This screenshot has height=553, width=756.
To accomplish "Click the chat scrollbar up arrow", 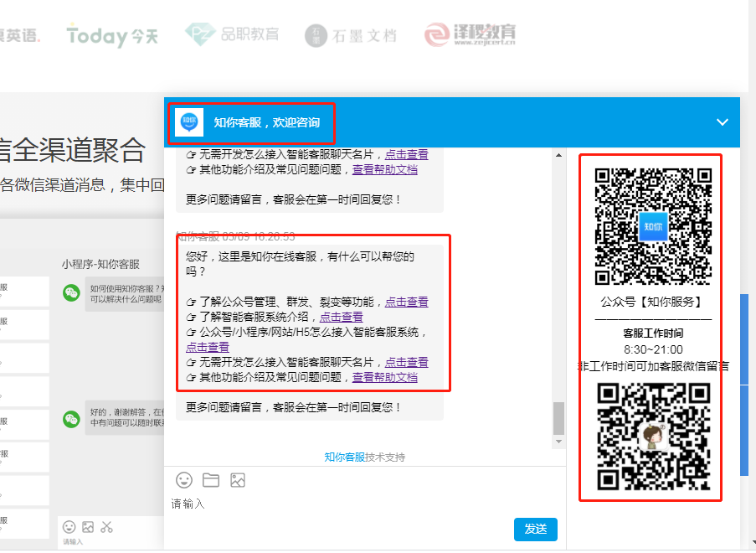I will 558,155.
